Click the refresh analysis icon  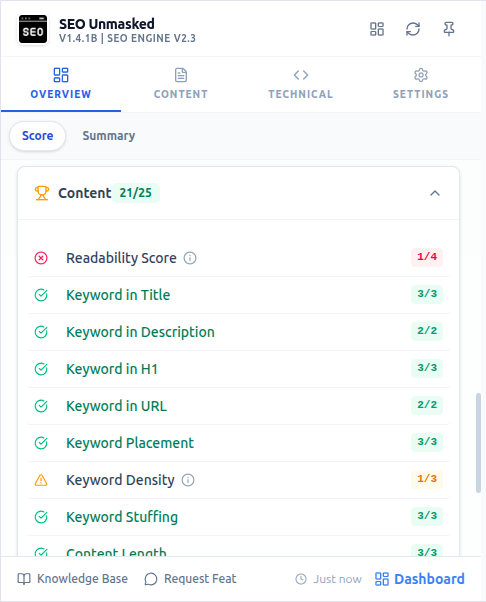tap(413, 29)
